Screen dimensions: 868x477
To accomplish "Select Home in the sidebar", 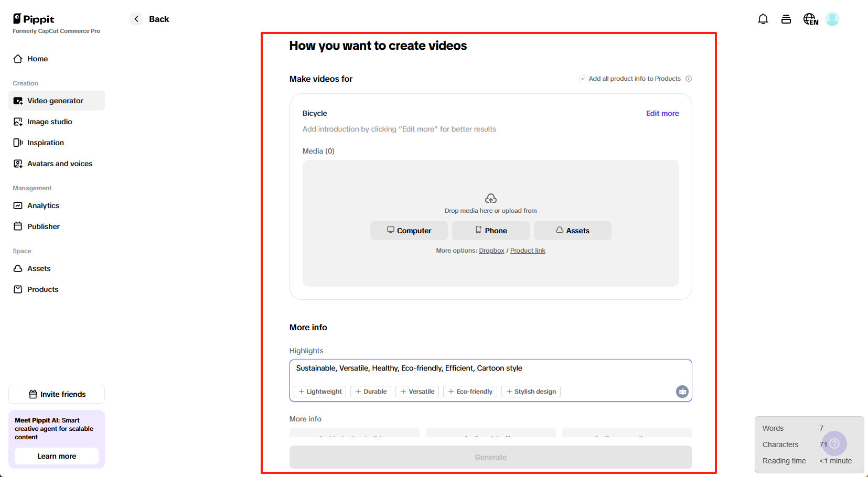I will (x=36, y=59).
